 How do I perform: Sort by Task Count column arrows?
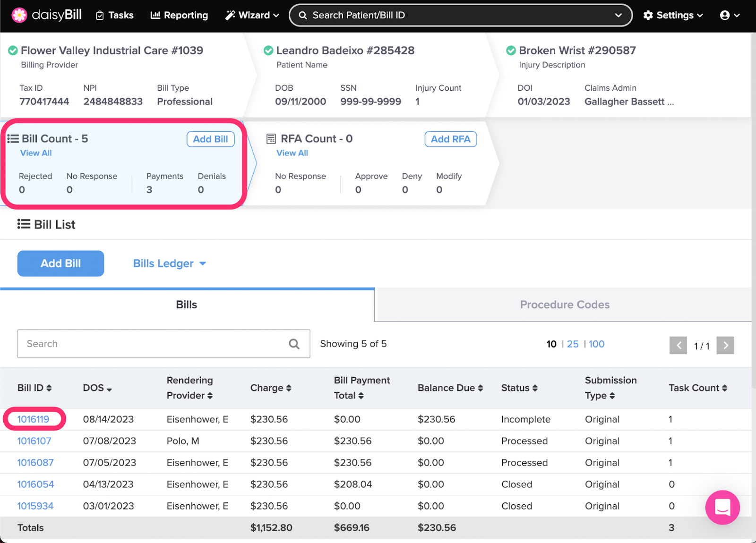pyautogui.click(x=724, y=388)
